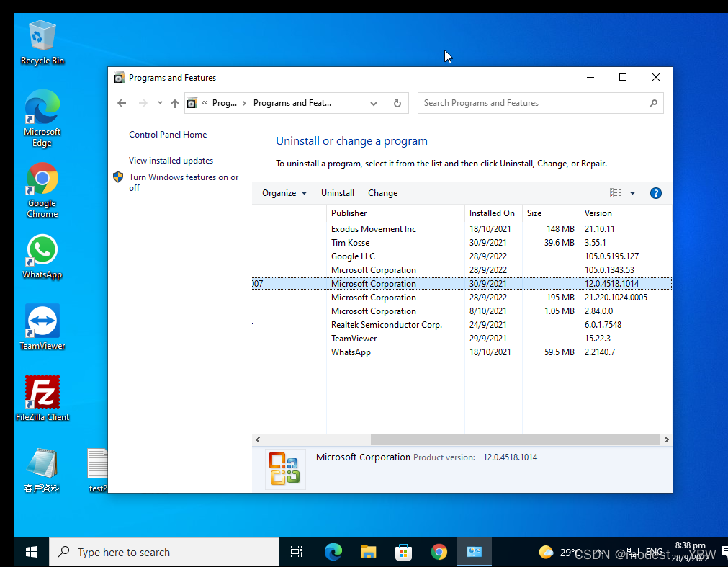Image resolution: width=728 pixels, height=567 pixels.
Task: Select the Microsoft Corporation row version 2.84.0.0
Action: point(462,311)
